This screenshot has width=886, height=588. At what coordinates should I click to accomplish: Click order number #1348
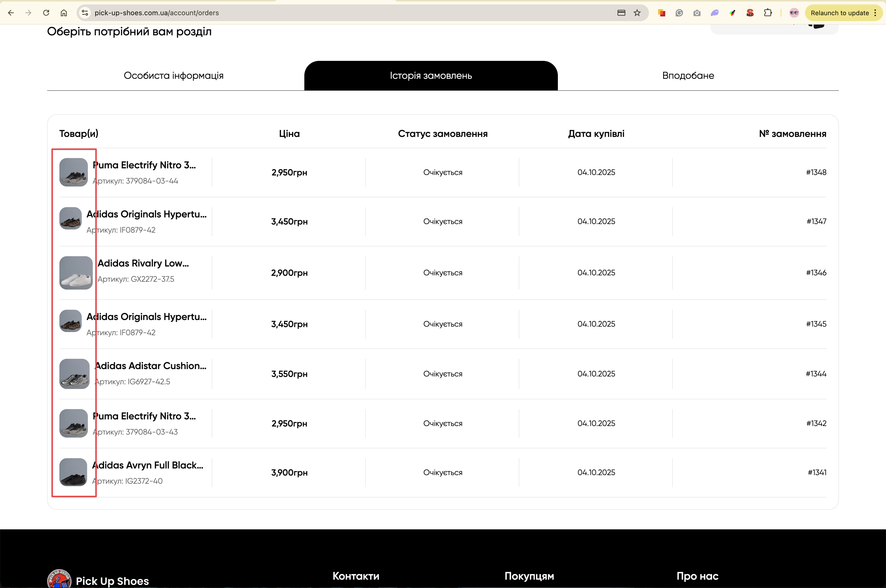(816, 172)
